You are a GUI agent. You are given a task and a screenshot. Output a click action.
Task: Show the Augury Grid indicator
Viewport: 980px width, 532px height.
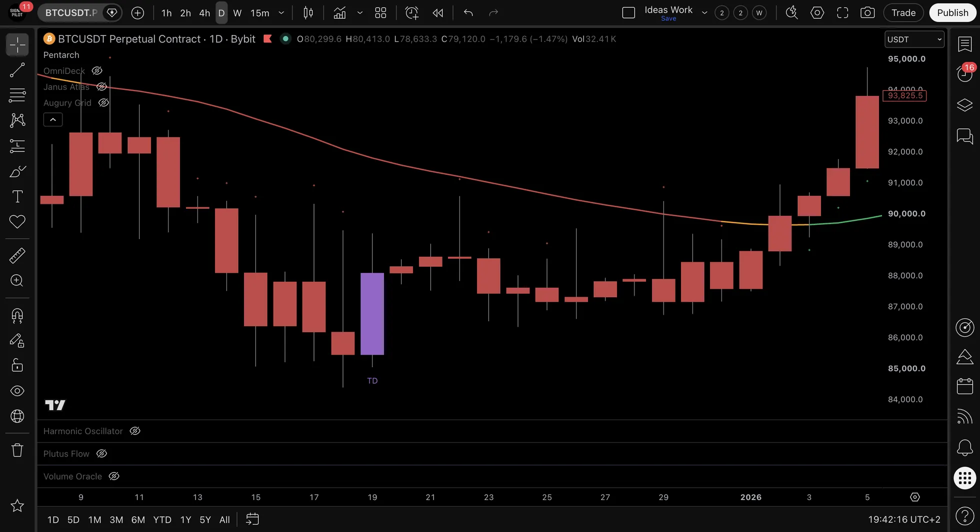tap(103, 103)
